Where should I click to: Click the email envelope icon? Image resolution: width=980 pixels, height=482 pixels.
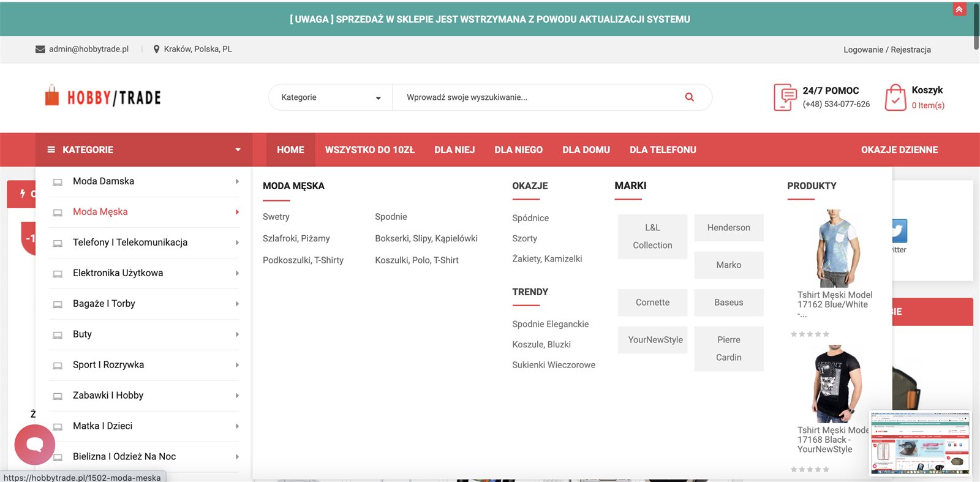coord(40,50)
